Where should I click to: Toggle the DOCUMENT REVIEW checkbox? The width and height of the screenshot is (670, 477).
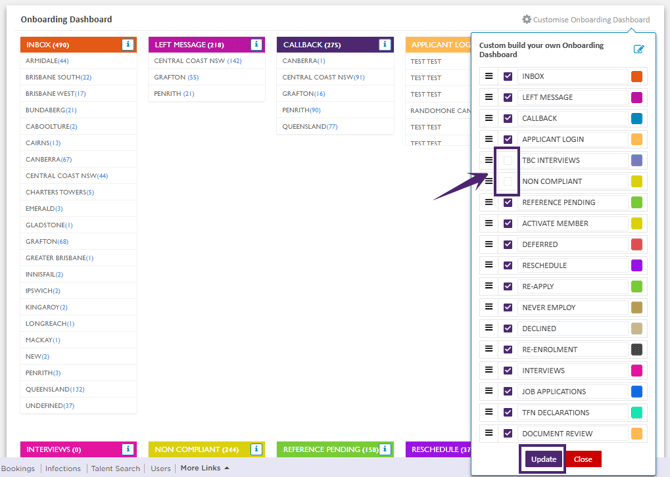tap(508, 433)
